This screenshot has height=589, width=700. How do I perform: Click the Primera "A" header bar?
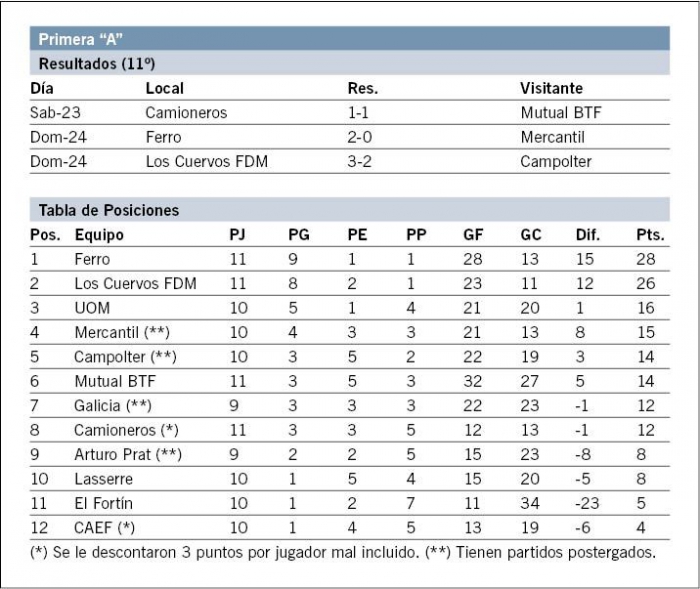(350, 38)
